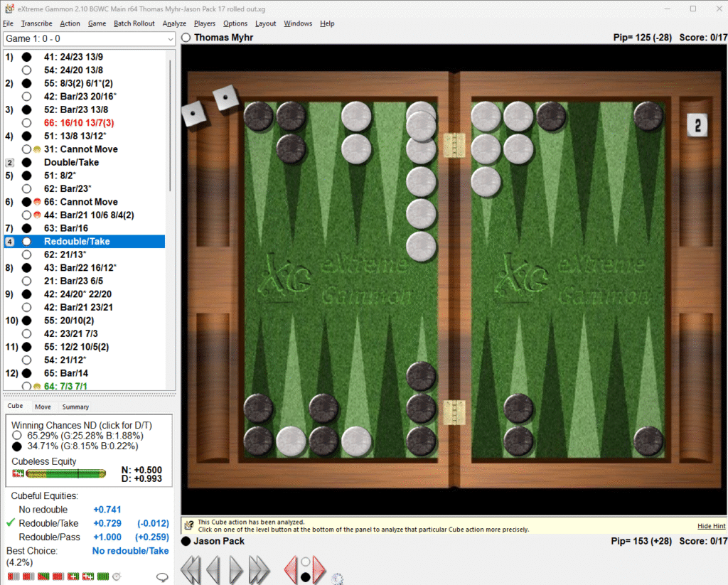Open the Options menu
The image size is (728, 585).
pyautogui.click(x=235, y=23)
